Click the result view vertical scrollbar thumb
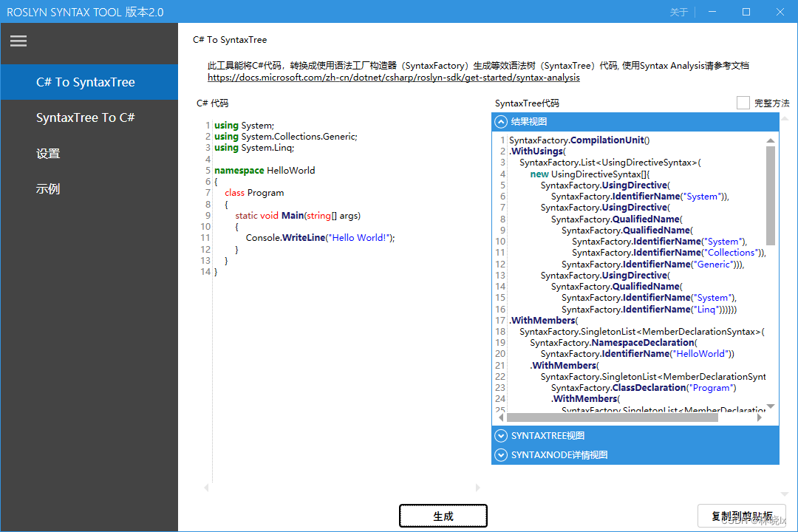 point(771,196)
